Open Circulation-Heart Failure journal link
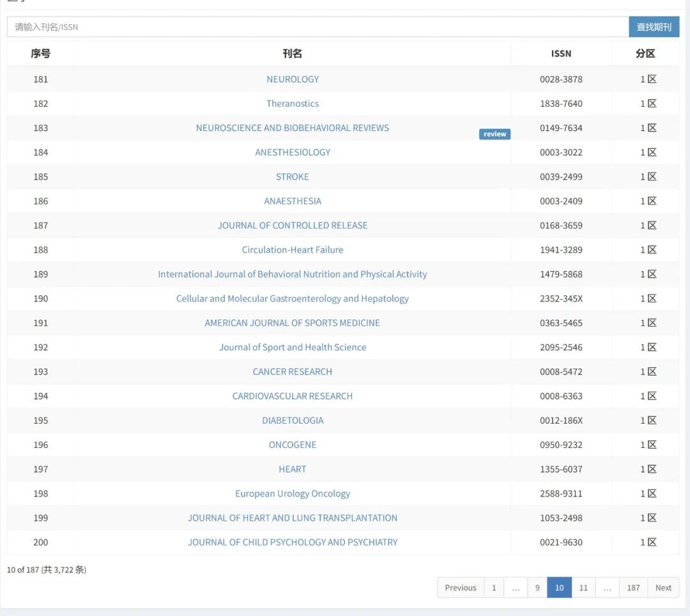The image size is (690, 616). [293, 250]
